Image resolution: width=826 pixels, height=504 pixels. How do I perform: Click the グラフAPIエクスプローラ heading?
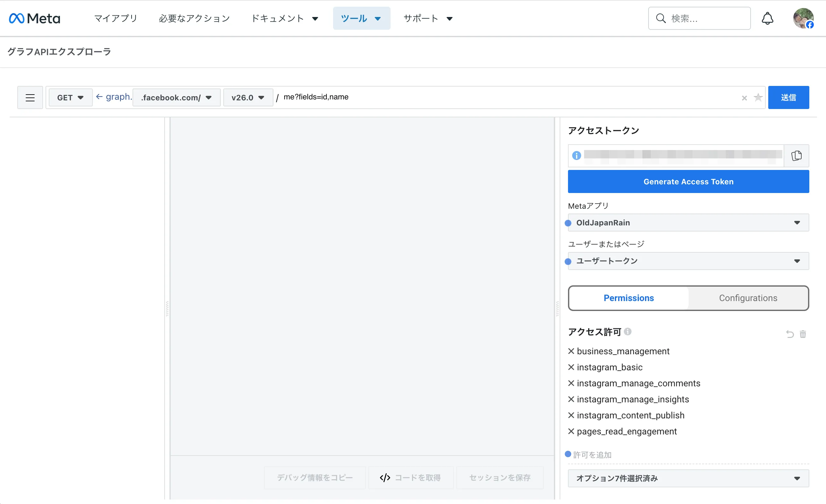tap(59, 52)
